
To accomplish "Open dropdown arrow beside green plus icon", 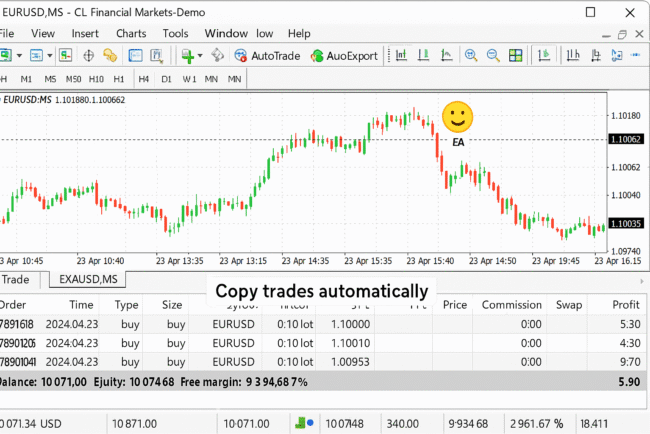I will click(x=200, y=56).
